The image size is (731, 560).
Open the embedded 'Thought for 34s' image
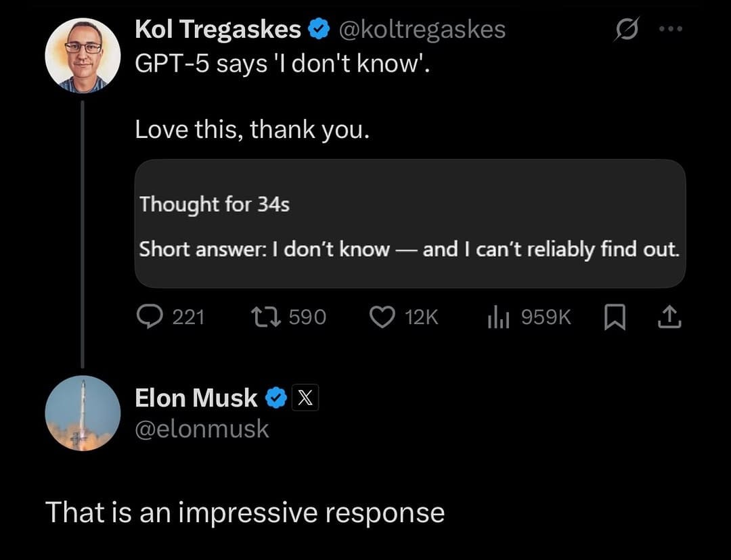click(410, 224)
